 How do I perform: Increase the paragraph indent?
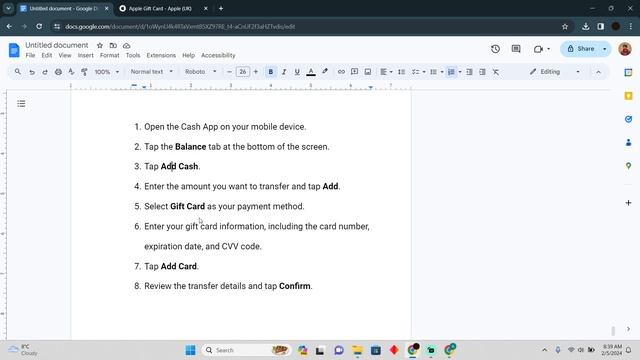point(482,72)
